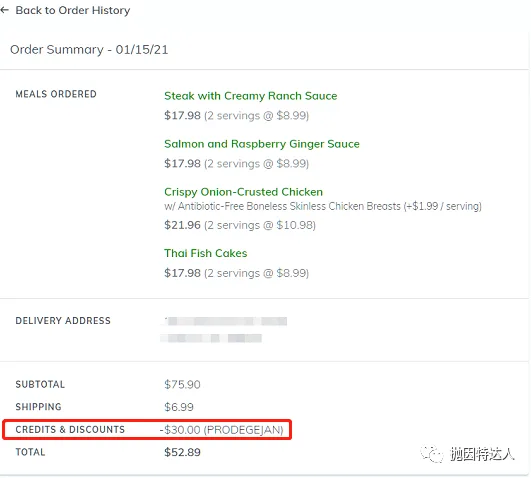
Task: Open Thai Fish Cakes meal
Action: tap(206, 253)
